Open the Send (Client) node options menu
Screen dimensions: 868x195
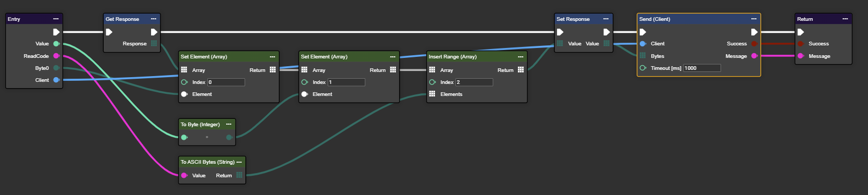(x=753, y=19)
